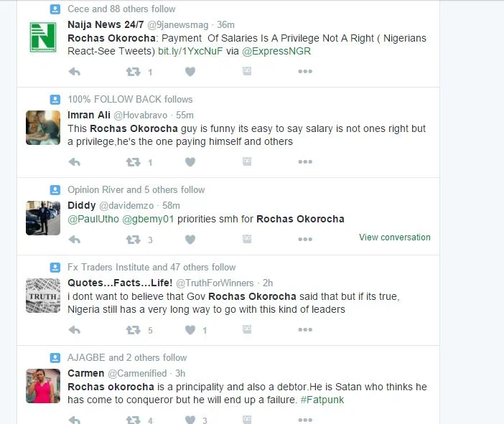Open the @ExpressNGR mention
The width and height of the screenshot is (504, 424).
(x=276, y=52)
